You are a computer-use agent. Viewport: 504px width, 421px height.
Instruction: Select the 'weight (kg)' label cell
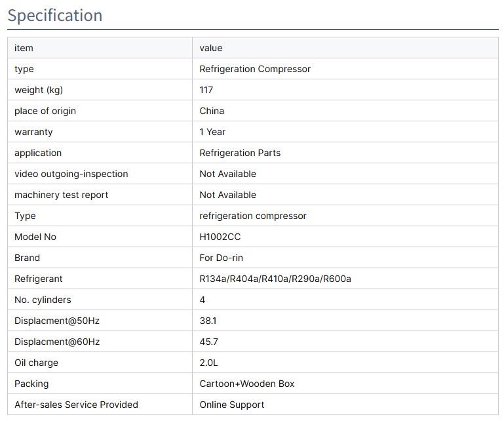point(39,90)
